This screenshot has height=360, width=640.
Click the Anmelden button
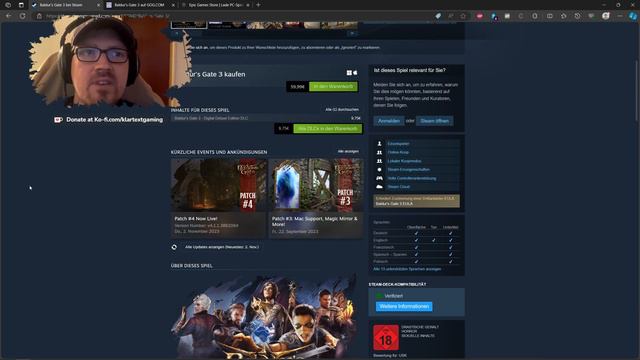click(389, 121)
